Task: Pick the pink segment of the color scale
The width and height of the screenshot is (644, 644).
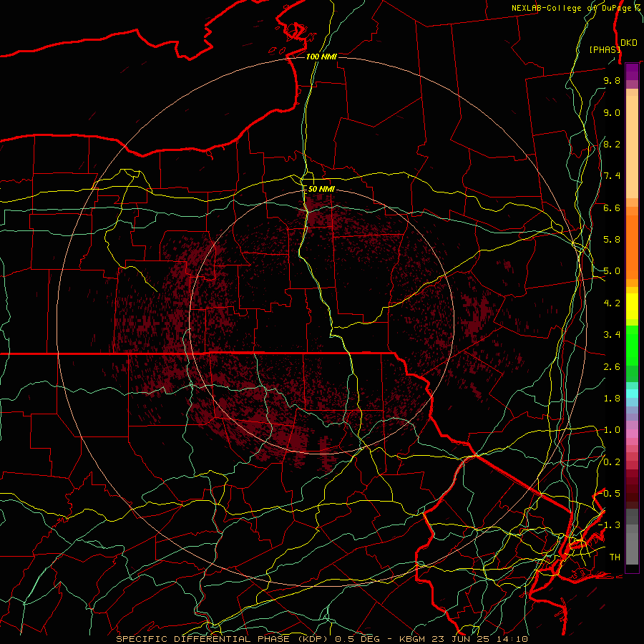Action: pos(632,434)
